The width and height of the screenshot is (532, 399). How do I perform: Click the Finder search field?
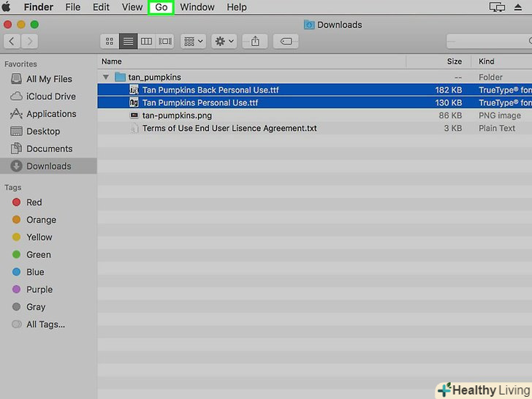pyautogui.click(x=490, y=42)
